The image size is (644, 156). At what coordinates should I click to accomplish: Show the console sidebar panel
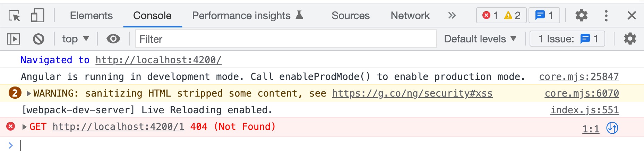click(14, 39)
